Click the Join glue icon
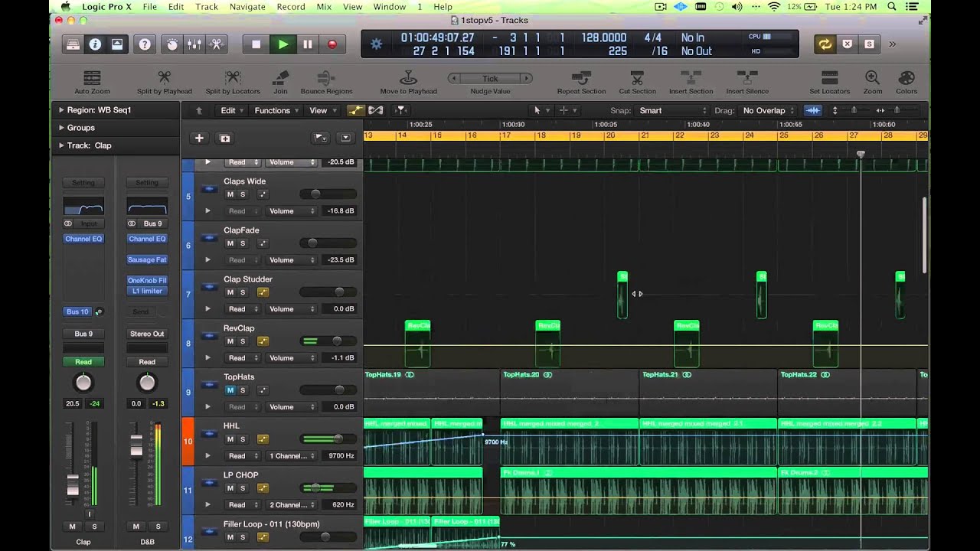 pyautogui.click(x=281, y=77)
